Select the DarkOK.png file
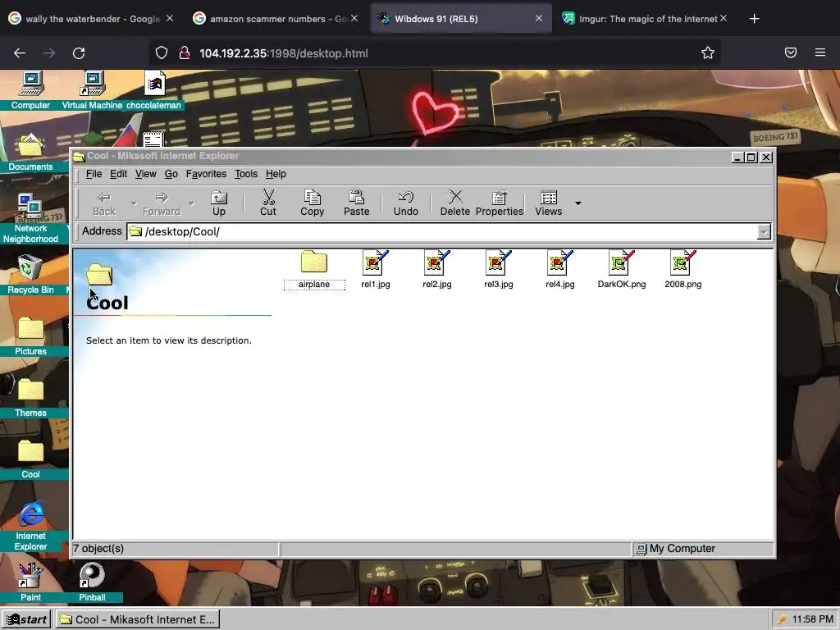 pyautogui.click(x=622, y=269)
